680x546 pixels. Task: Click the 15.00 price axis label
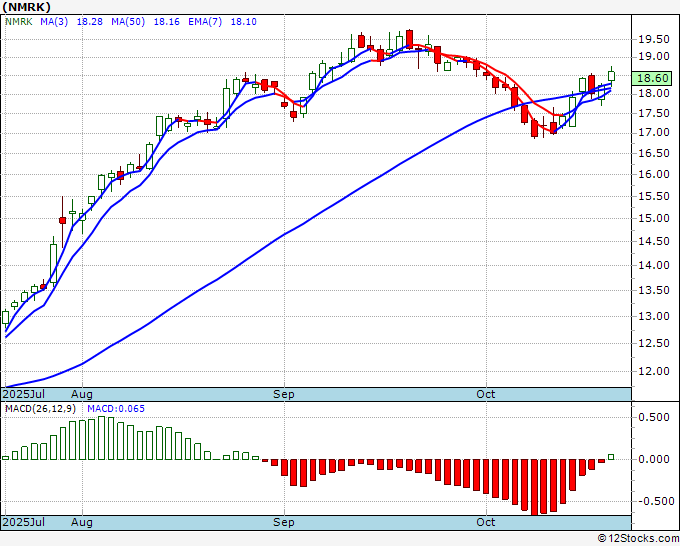[x=654, y=218]
